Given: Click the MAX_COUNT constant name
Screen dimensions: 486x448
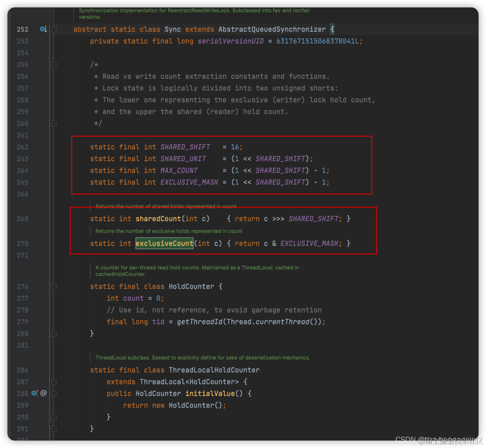Looking at the screenshot, I should tap(179, 170).
